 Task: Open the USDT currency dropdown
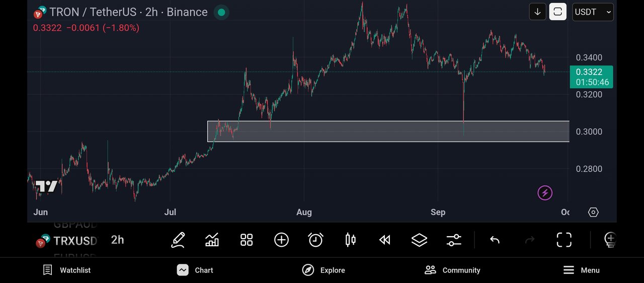pos(593,12)
